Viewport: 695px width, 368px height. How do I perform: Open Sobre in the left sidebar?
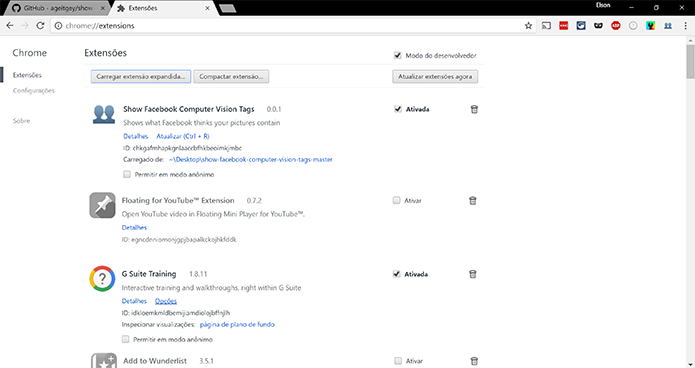[x=21, y=121]
